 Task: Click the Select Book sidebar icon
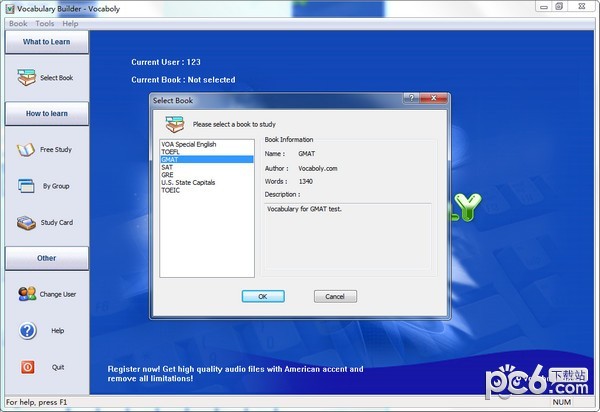pyautogui.click(x=26, y=78)
